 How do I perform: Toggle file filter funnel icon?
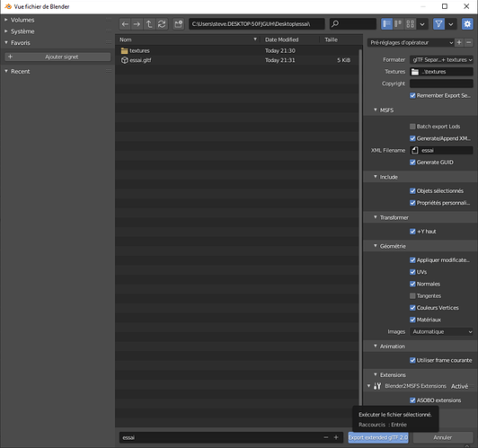438,24
